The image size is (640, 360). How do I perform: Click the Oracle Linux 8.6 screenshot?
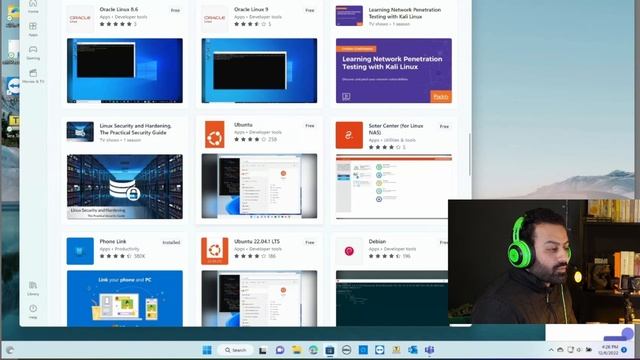[x=125, y=71]
